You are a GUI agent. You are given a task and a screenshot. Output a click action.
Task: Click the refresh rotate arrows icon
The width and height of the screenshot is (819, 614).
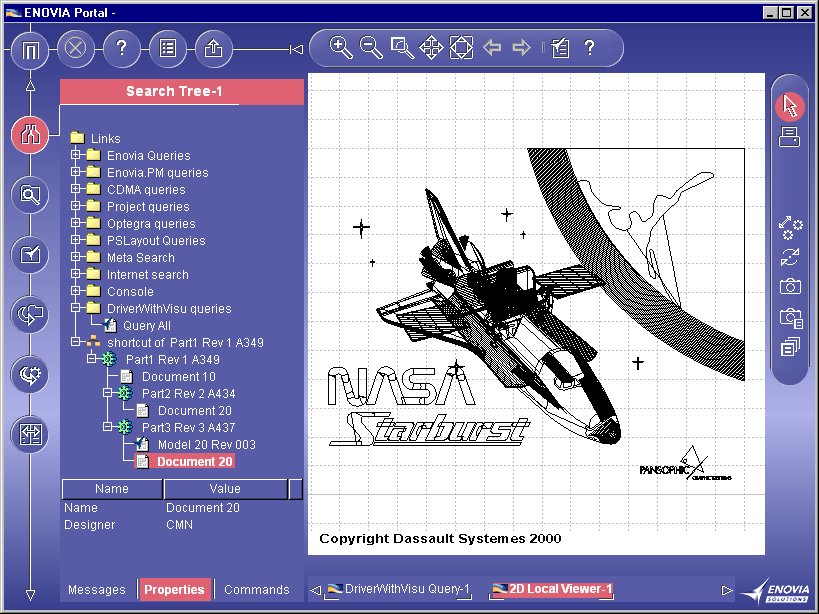click(790, 257)
